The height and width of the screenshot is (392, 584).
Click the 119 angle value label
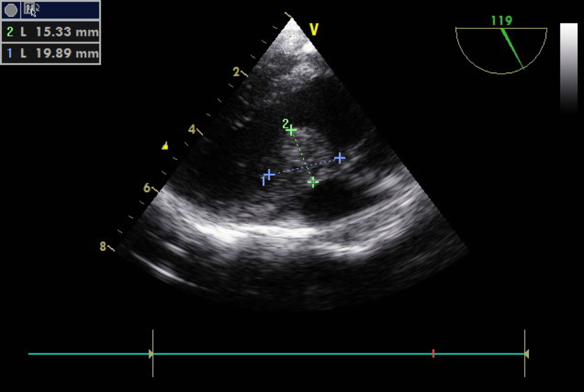tap(502, 20)
